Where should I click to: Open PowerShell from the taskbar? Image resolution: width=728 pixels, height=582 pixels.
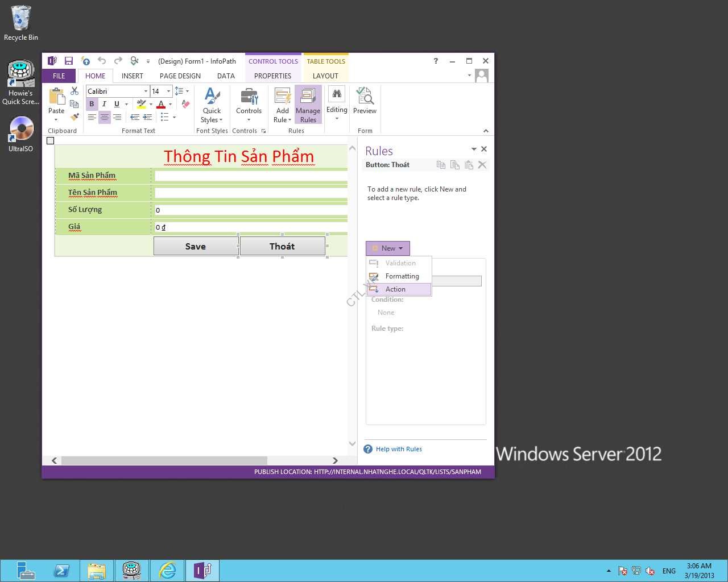tap(61, 570)
